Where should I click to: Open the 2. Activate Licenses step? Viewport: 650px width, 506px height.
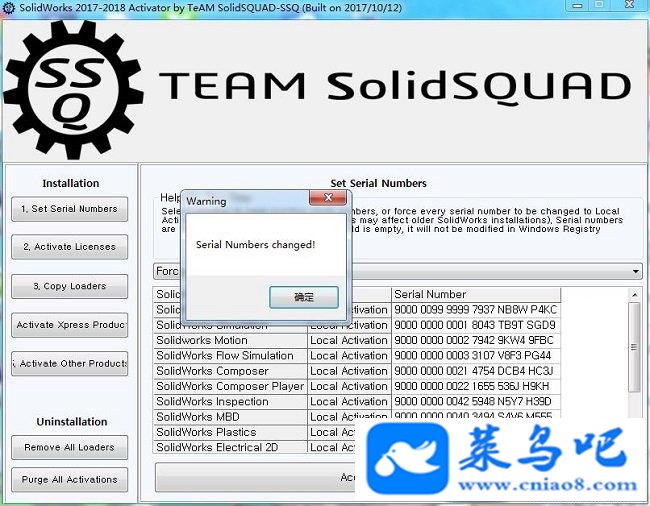click(69, 247)
